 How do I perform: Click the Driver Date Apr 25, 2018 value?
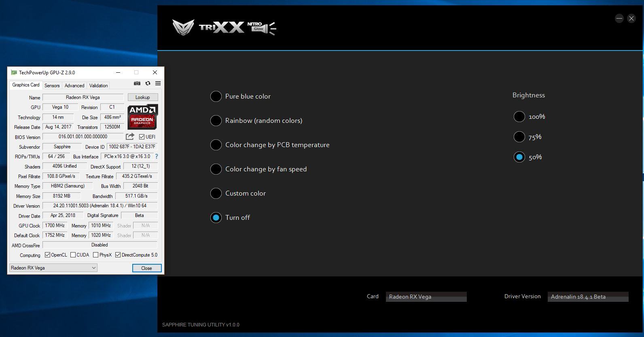coord(63,215)
